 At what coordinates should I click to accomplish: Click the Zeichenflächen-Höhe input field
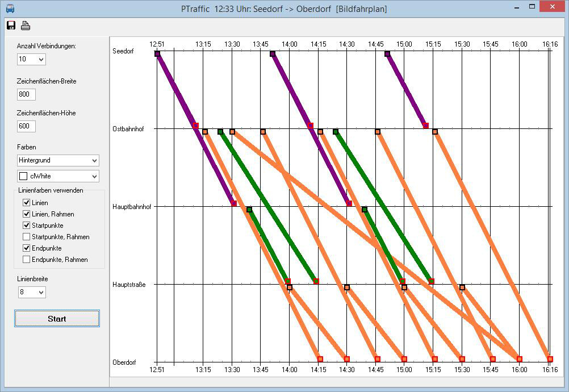(26, 126)
